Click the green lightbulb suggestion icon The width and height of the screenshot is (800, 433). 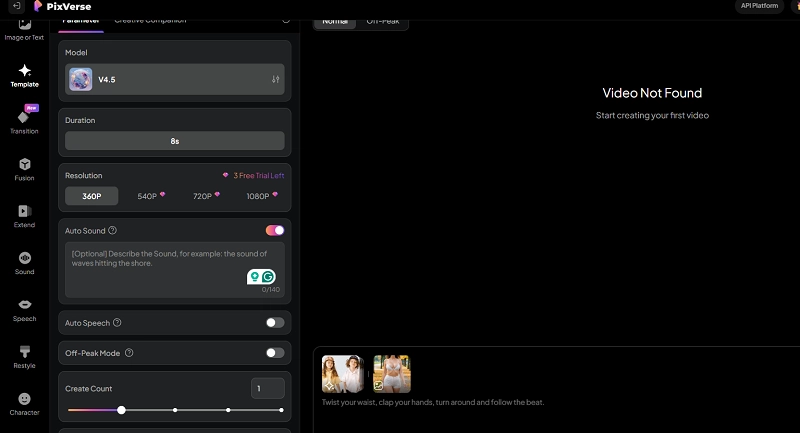[x=254, y=277]
